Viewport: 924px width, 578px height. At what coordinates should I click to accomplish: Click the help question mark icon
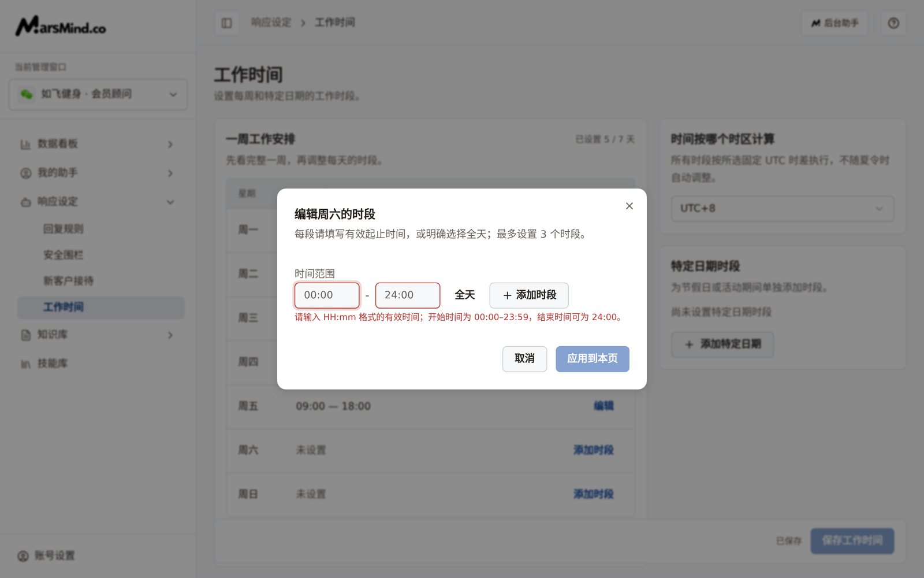click(x=893, y=23)
